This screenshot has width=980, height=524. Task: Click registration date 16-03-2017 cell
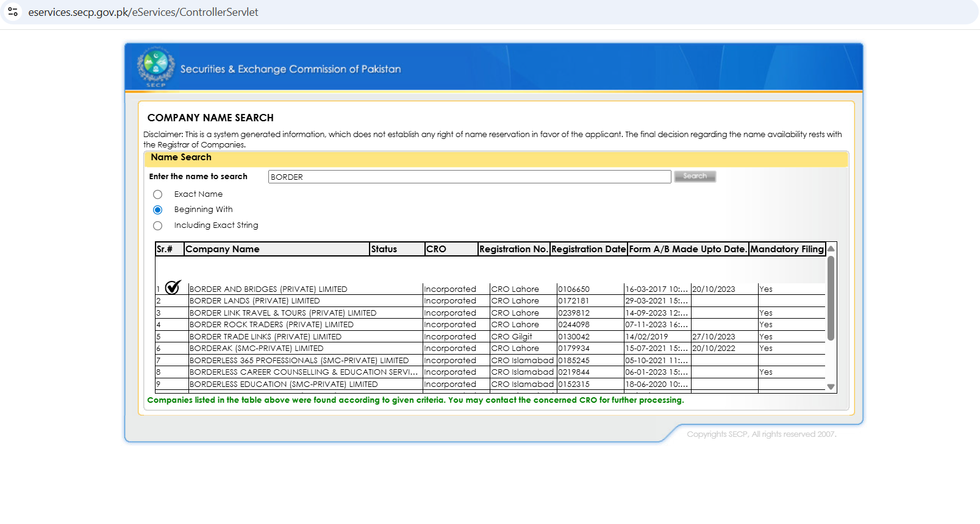point(657,289)
